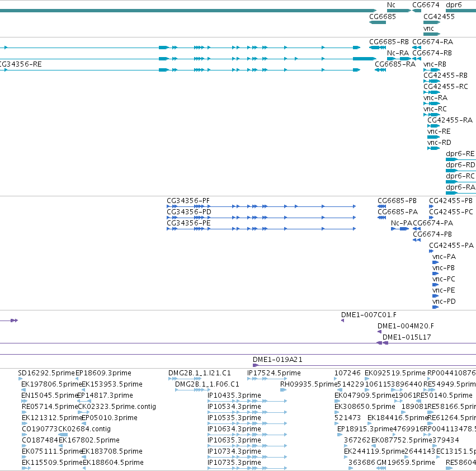Select the CG42455-PA protein label
Viewport: 476px width, 471px height.
tap(451, 246)
